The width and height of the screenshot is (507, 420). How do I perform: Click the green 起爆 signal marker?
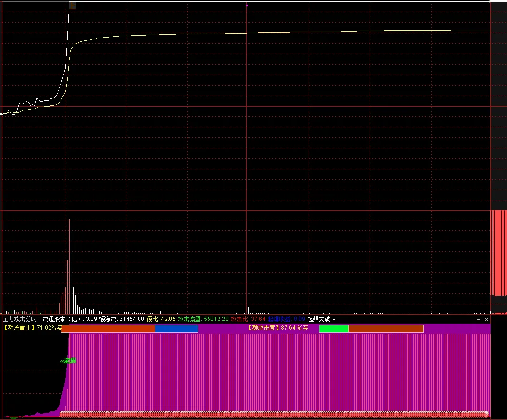[68, 360]
